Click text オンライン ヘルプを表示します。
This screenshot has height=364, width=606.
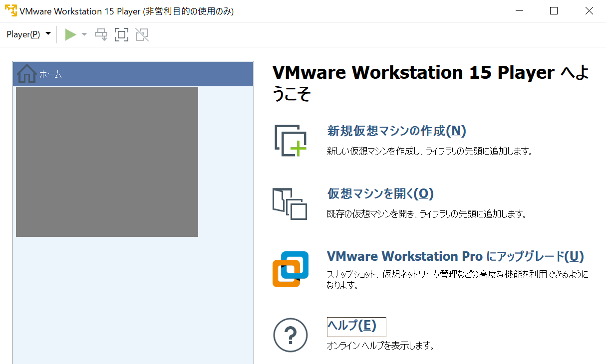coord(380,346)
